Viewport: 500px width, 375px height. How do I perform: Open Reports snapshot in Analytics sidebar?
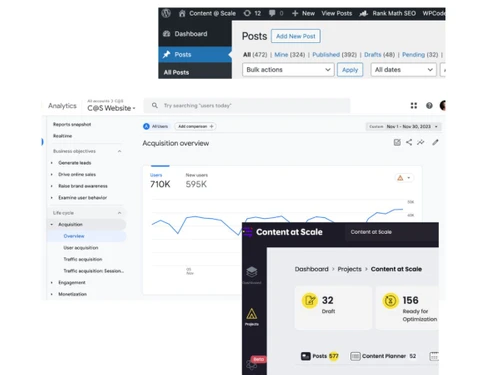(72, 124)
